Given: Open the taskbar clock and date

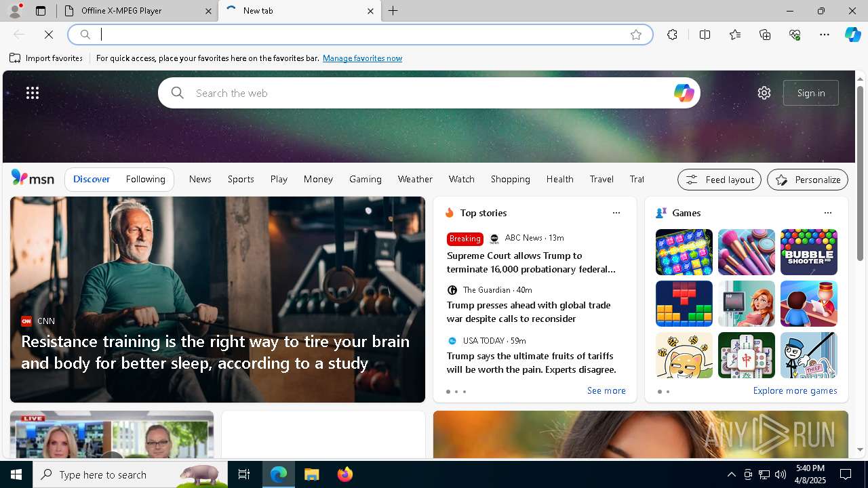Looking at the screenshot, I should (810, 474).
